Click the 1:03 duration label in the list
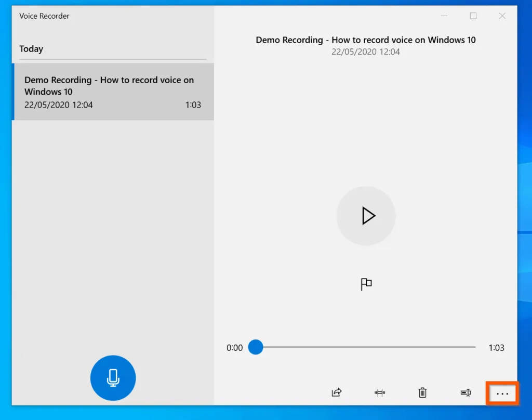The height and width of the screenshot is (420, 532). click(193, 104)
